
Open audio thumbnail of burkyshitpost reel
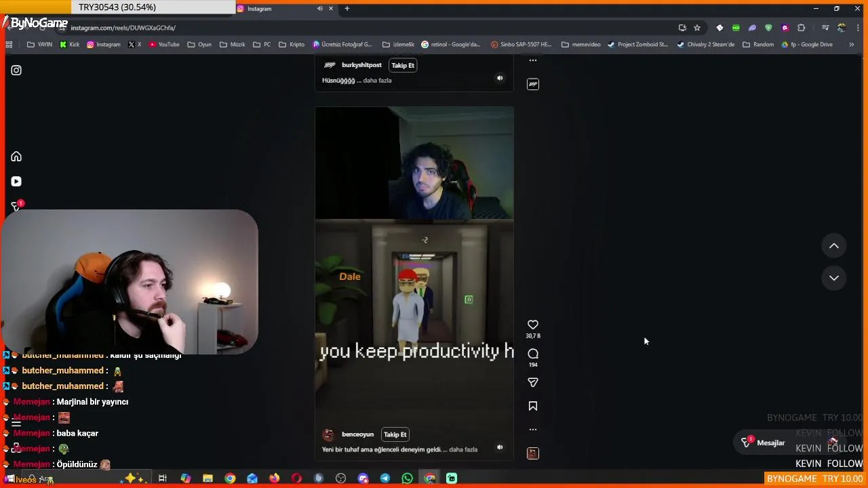coord(533,84)
